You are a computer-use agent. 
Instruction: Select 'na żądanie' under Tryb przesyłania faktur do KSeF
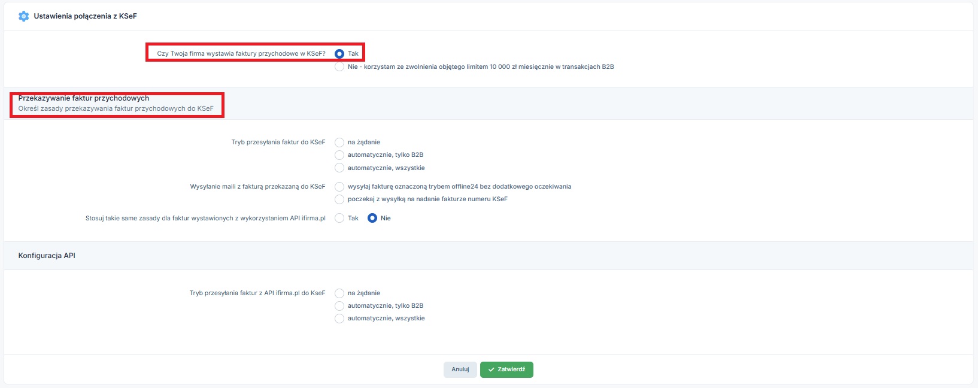pos(339,143)
